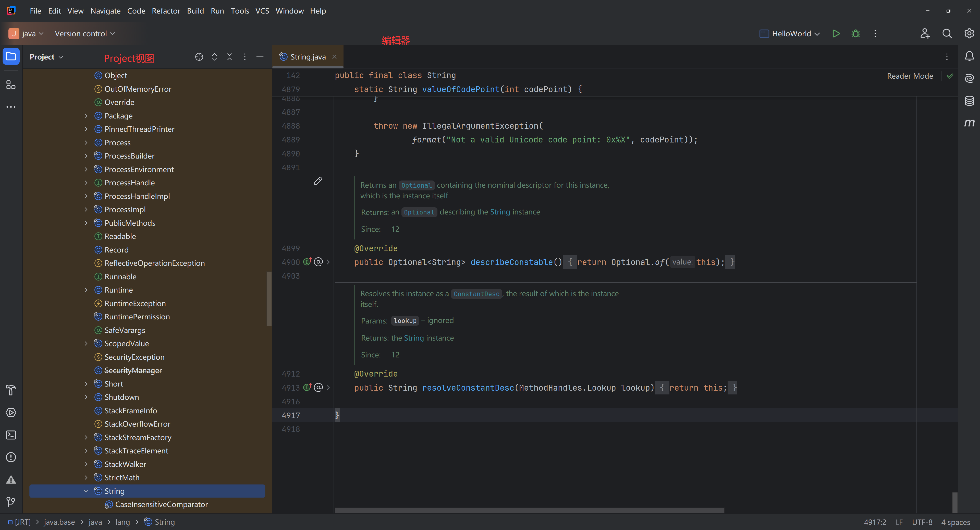
Task: Toggle Reader Mode in the editor
Action: (x=910, y=76)
